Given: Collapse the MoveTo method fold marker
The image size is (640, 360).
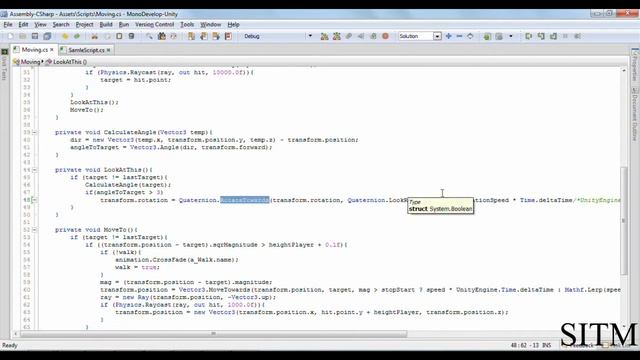Looking at the screenshot, I should [x=34, y=230].
